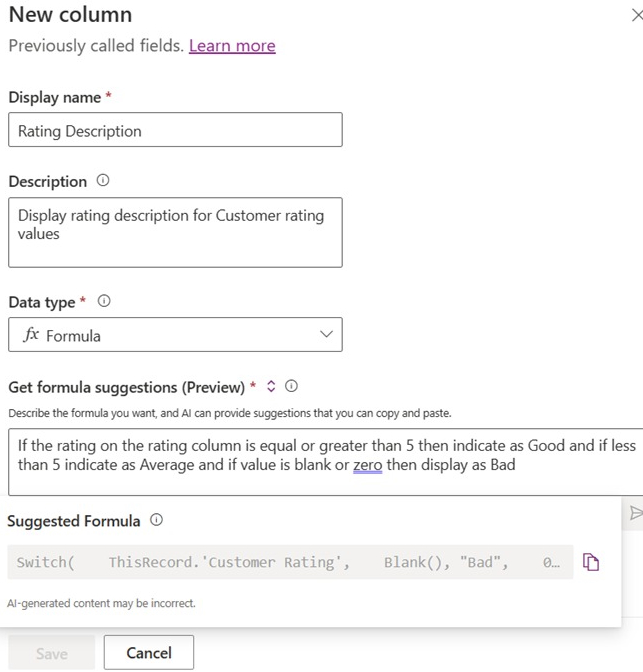Click the Save button
The width and height of the screenshot is (643, 672).
52,653
